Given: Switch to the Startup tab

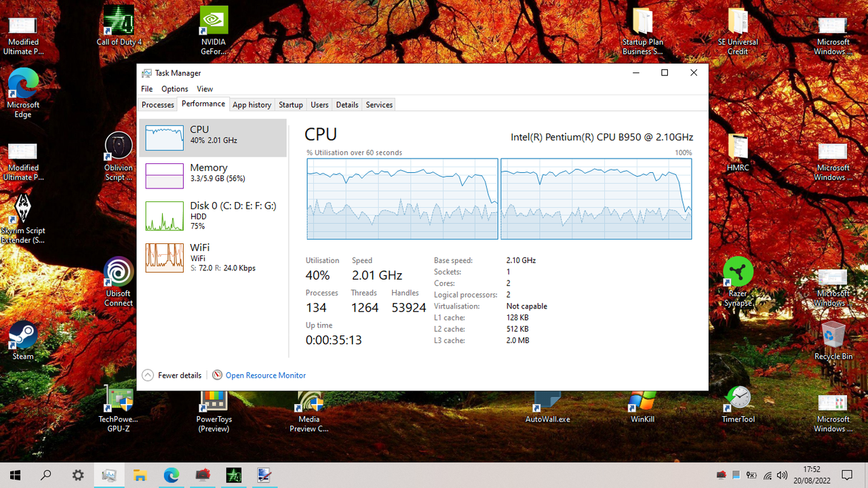Looking at the screenshot, I should point(291,104).
